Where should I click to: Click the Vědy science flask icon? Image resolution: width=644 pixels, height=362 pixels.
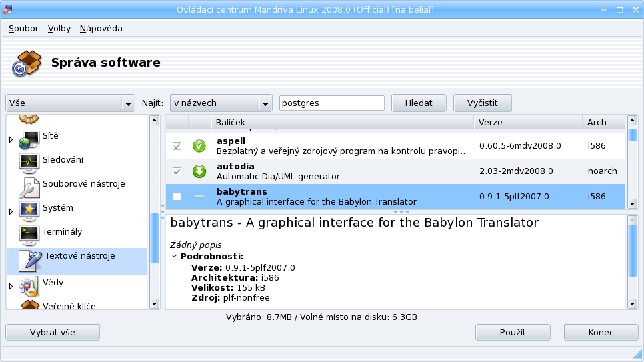tap(29, 287)
